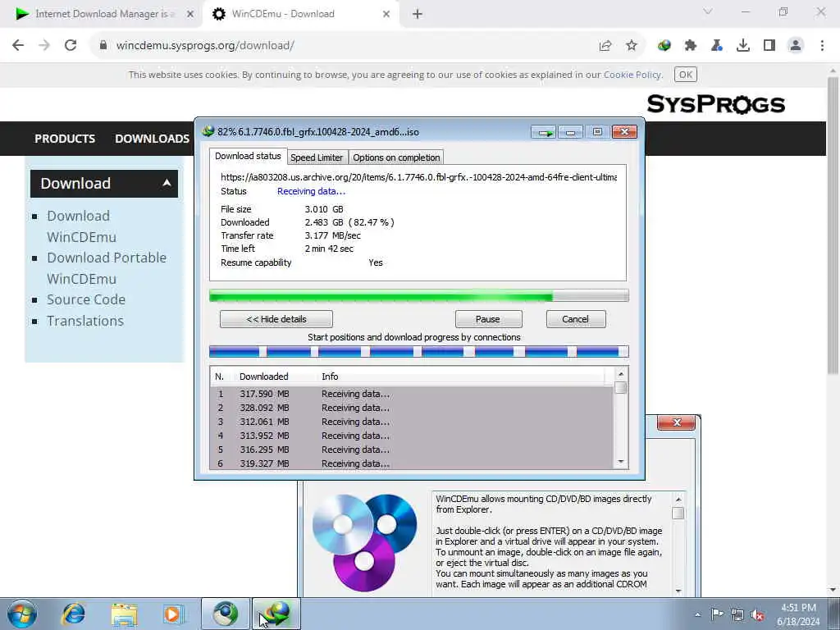Click the SysProgs logo
The image size is (840, 630).
716,104
